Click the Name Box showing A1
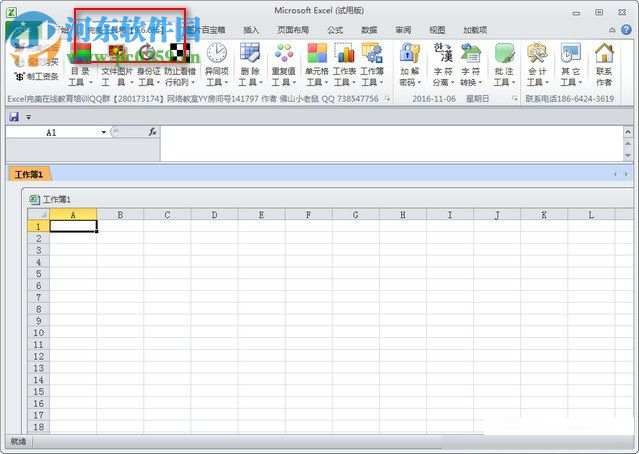This screenshot has height=454, width=639. (x=52, y=132)
